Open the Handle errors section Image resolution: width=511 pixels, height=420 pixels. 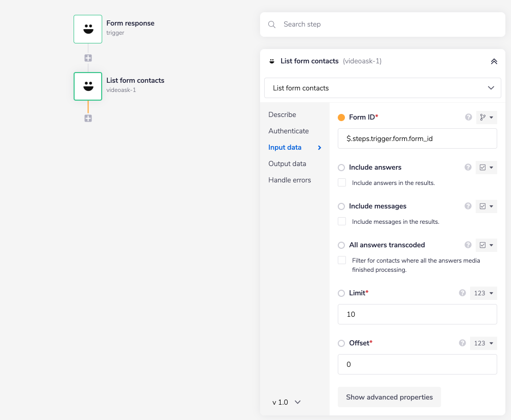tap(289, 180)
